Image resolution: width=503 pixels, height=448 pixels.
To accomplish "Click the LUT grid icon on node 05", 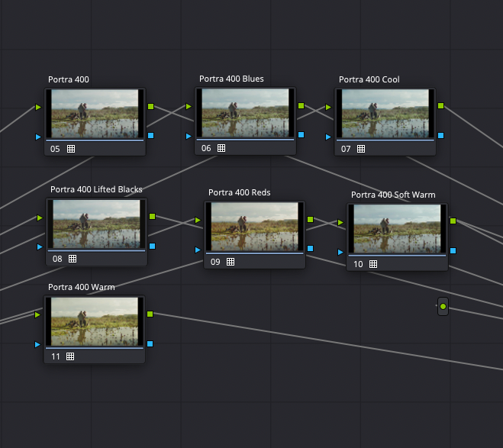I will coord(71,149).
